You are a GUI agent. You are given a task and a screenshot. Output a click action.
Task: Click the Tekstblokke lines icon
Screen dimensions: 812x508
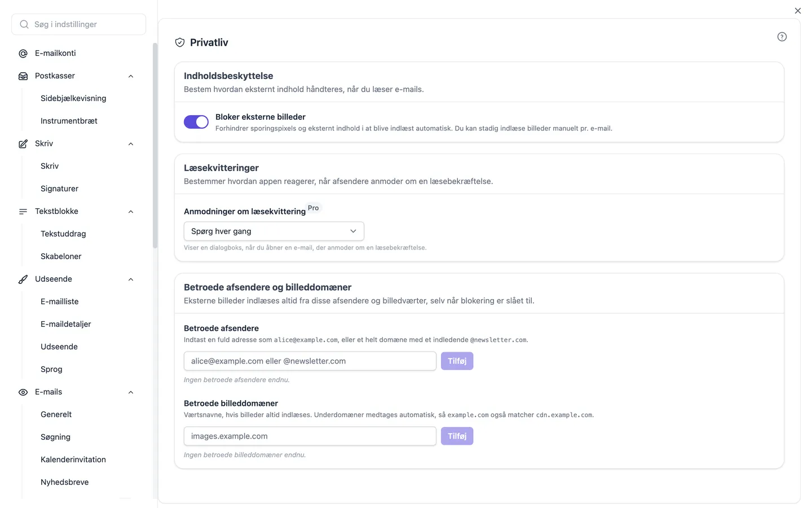click(23, 212)
